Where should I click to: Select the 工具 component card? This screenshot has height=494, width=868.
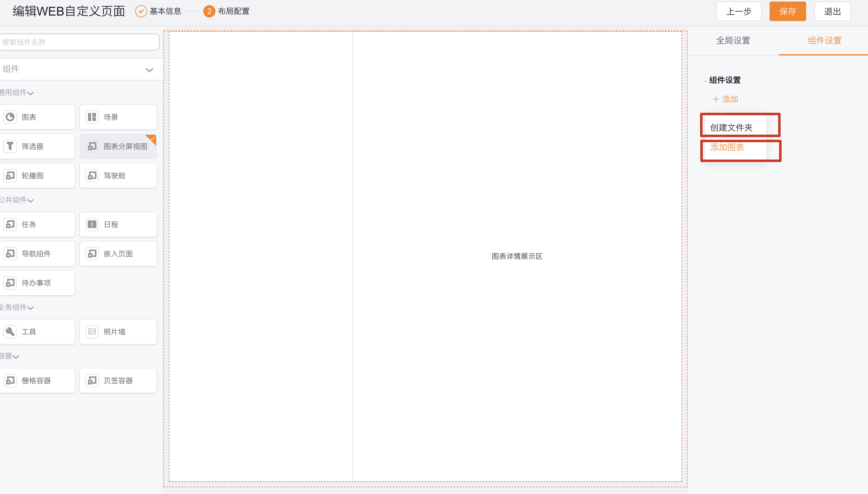(x=37, y=331)
